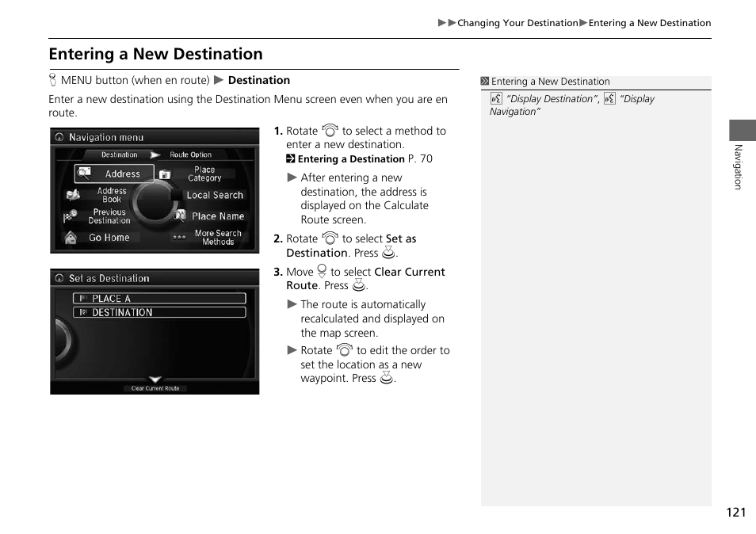Click the microphone icon before Display Destination
Screen dimensions: 756x534
coord(496,97)
